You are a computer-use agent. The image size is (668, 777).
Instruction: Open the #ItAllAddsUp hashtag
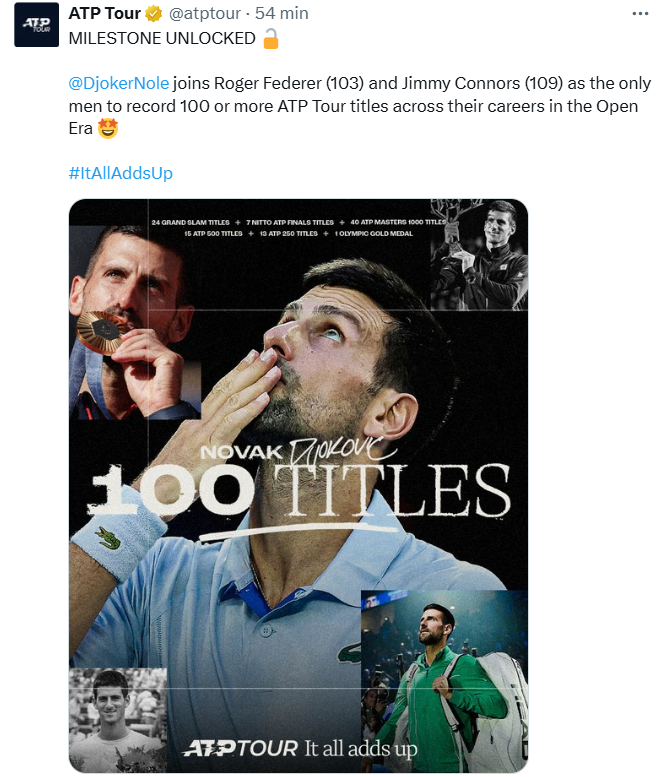tap(120, 173)
